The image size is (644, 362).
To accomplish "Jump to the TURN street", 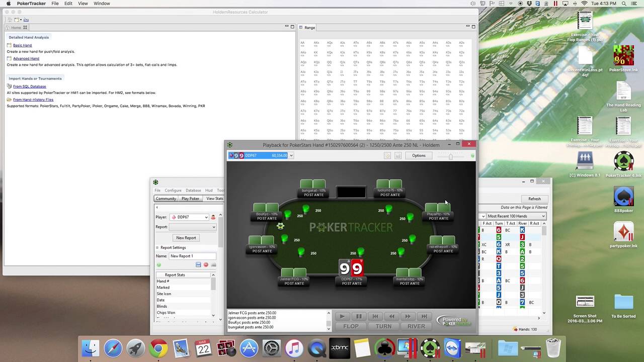I will coord(383,326).
